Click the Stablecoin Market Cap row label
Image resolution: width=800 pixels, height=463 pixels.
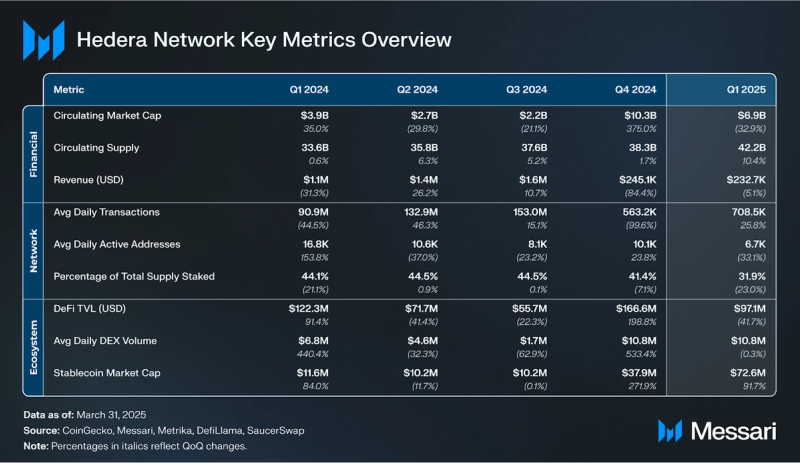[107, 371]
